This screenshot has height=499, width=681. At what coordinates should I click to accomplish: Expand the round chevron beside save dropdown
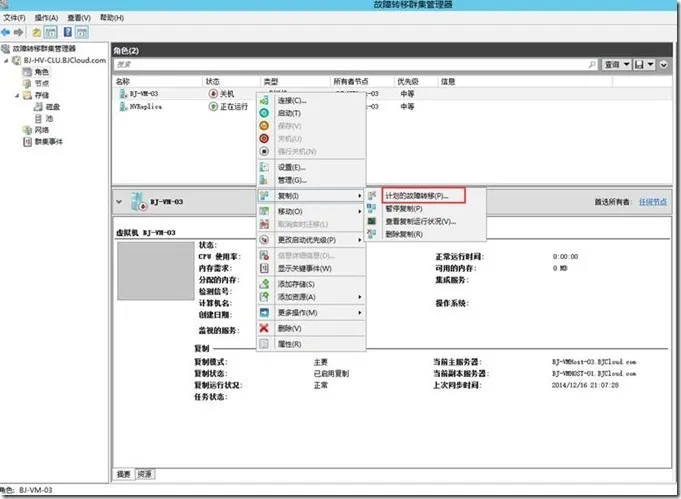tap(664, 65)
